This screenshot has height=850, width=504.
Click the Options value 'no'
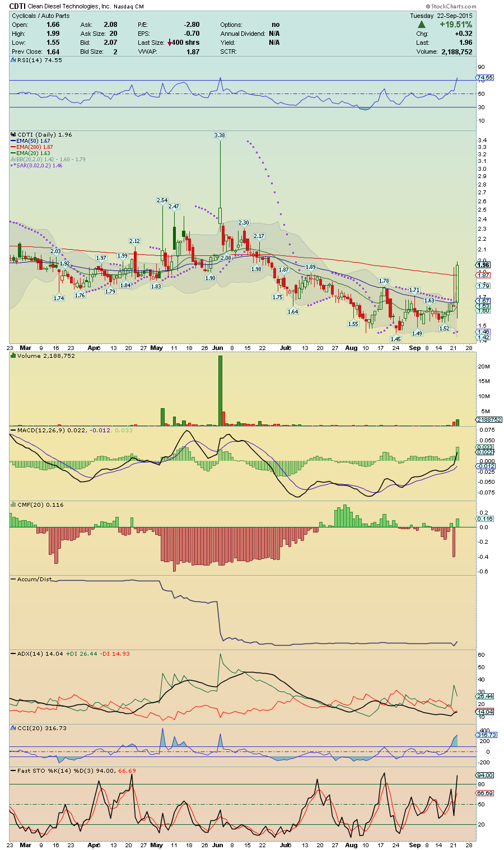(276, 25)
